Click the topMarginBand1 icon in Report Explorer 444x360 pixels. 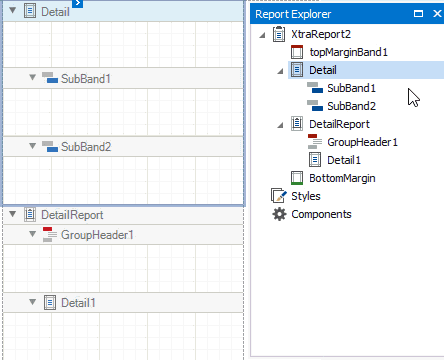pos(297,52)
